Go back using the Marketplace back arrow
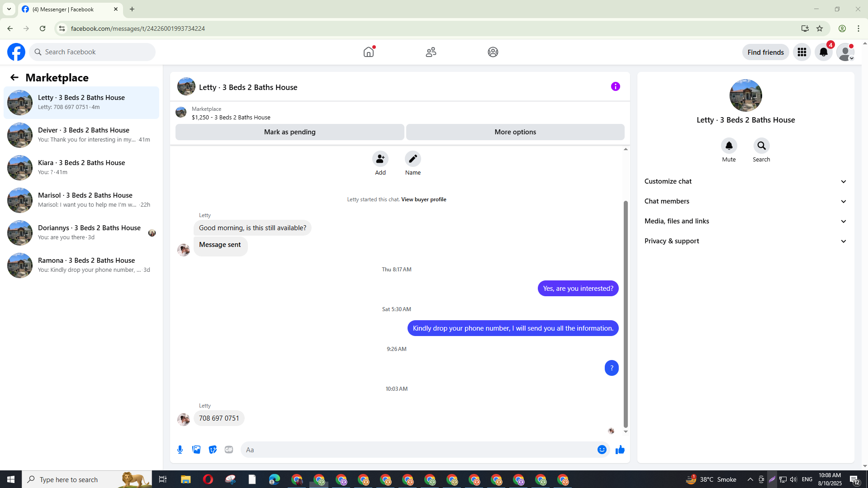Image resolution: width=868 pixels, height=488 pixels. click(14, 77)
